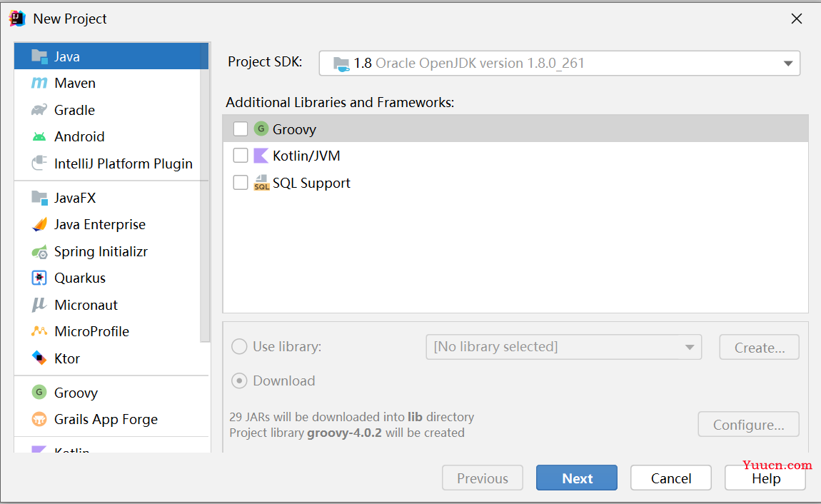Open the No library selected combo box
The width and height of the screenshot is (821, 504).
click(563, 347)
